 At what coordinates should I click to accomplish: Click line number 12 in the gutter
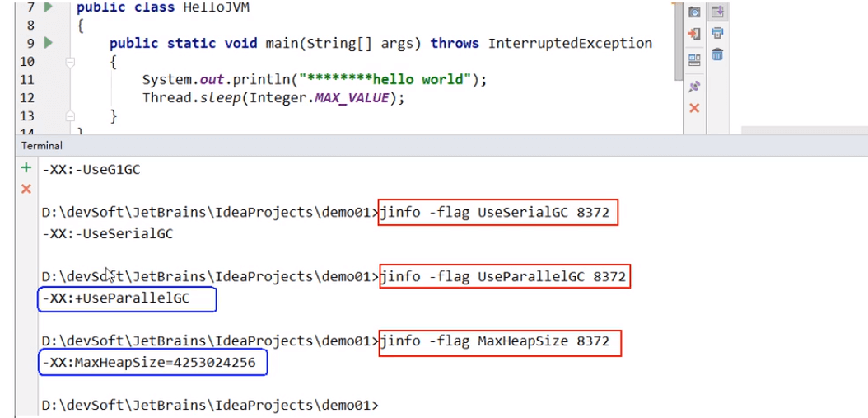click(x=27, y=98)
